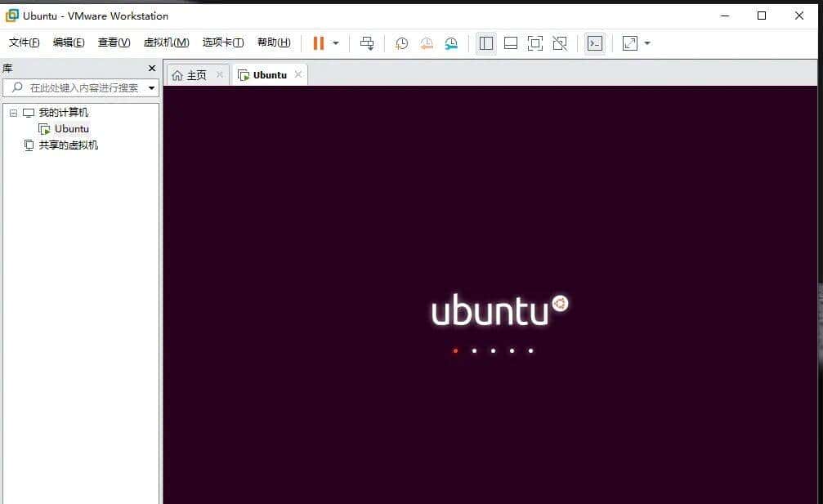The height and width of the screenshot is (504, 823).
Task: Expand the library search dropdown arrow
Action: [152, 87]
